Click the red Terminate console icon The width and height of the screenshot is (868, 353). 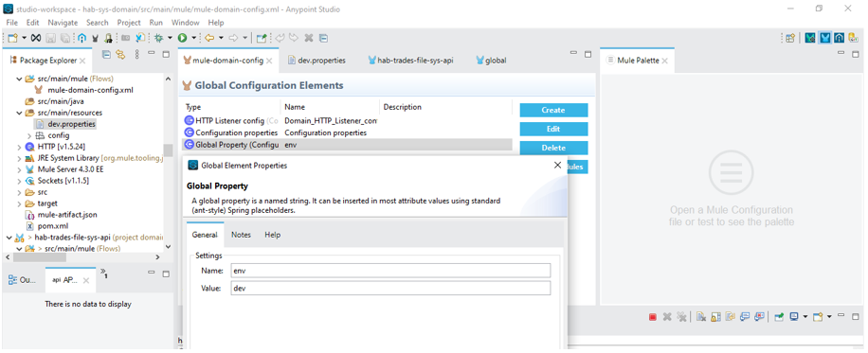pos(653,317)
